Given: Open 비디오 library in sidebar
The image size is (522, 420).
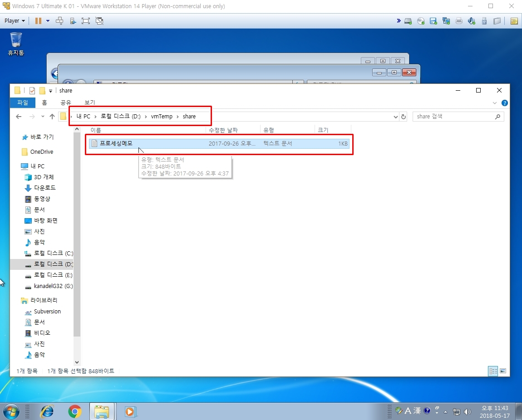Looking at the screenshot, I should pyautogui.click(x=42, y=333).
